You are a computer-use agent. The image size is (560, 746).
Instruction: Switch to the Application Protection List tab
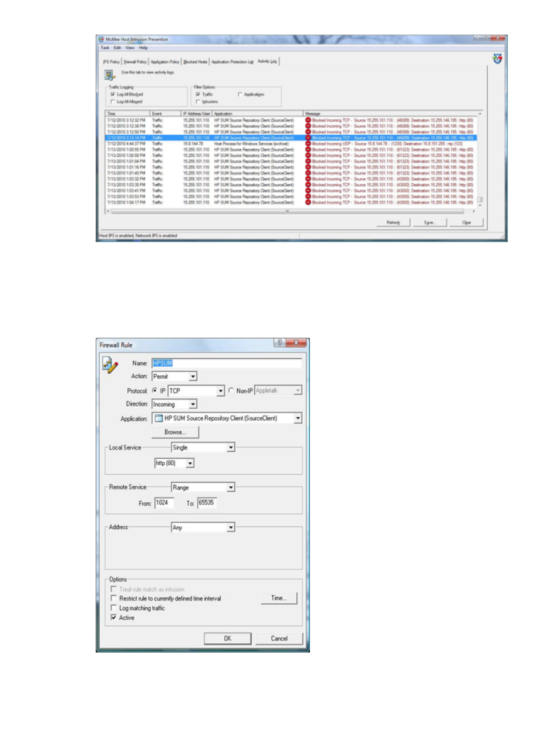(232, 62)
